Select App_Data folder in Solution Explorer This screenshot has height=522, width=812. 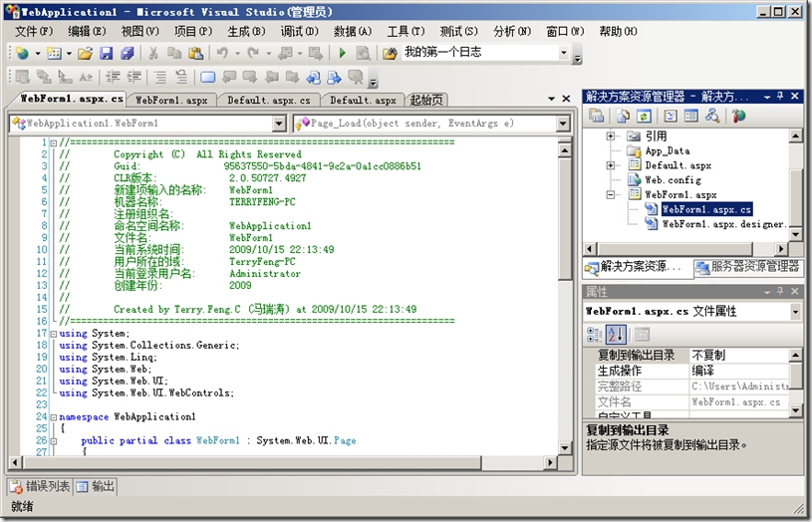click(667, 151)
